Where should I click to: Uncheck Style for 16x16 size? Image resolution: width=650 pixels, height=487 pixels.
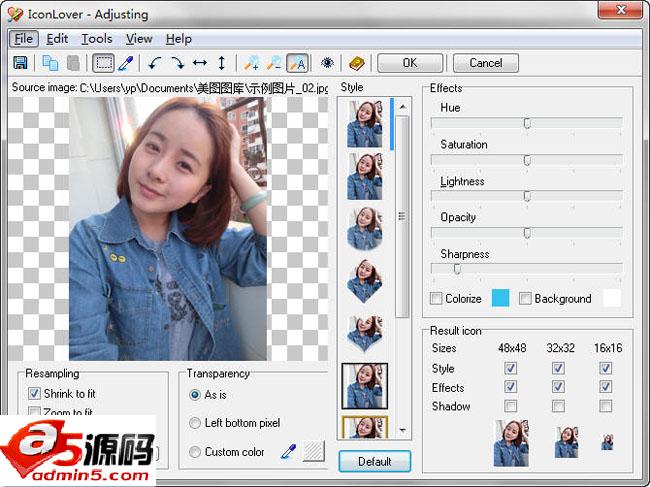(606, 368)
